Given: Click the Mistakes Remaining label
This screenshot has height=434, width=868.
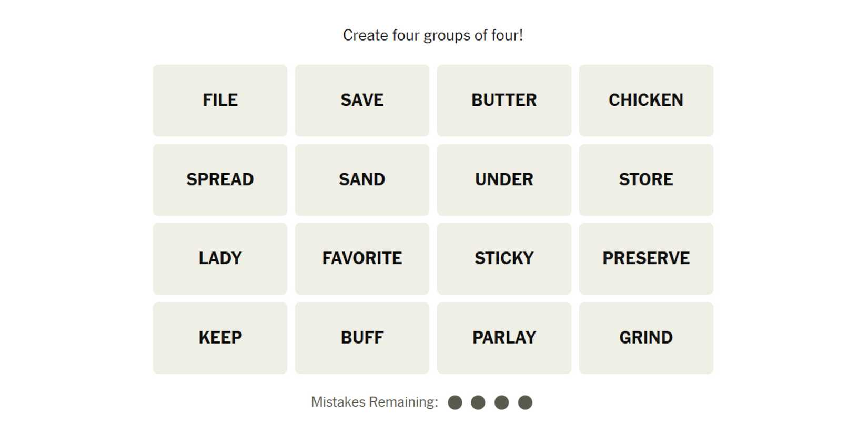Looking at the screenshot, I should pyautogui.click(x=374, y=402).
